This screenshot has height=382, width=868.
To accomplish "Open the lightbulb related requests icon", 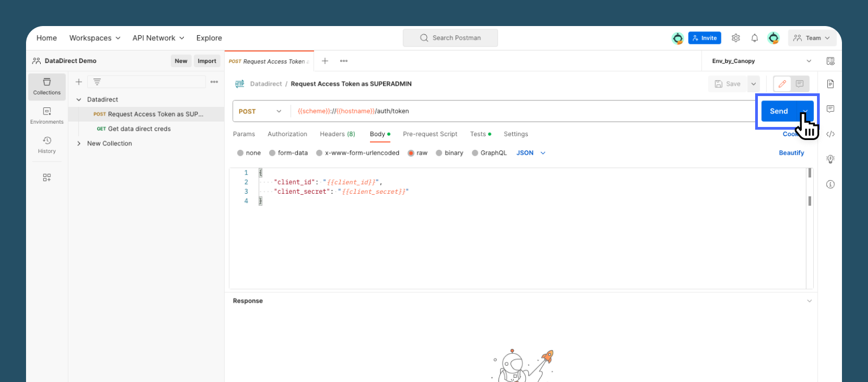I will click(x=831, y=159).
